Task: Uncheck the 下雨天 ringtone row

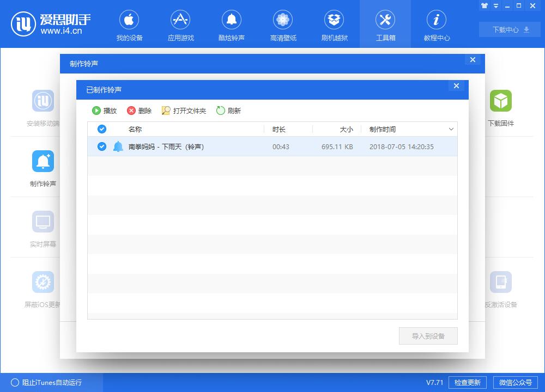Action: point(101,146)
